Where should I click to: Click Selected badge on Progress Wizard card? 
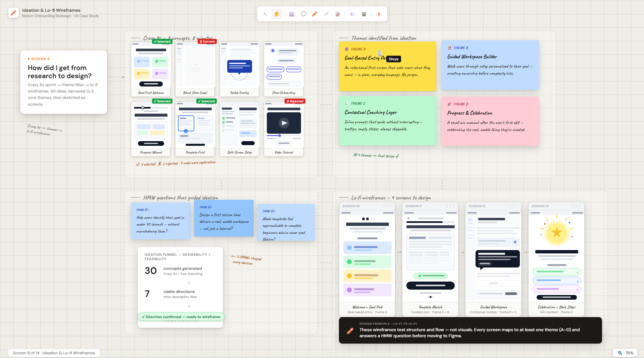(162, 101)
